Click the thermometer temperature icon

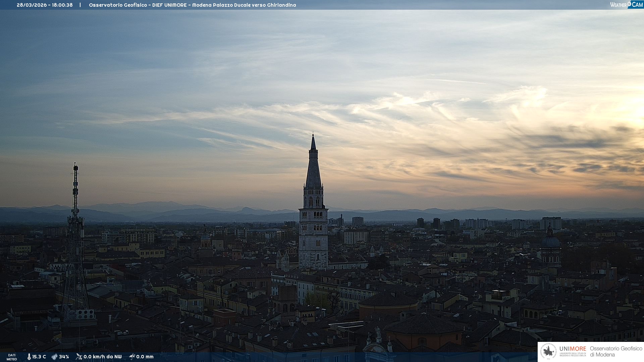[29, 357]
